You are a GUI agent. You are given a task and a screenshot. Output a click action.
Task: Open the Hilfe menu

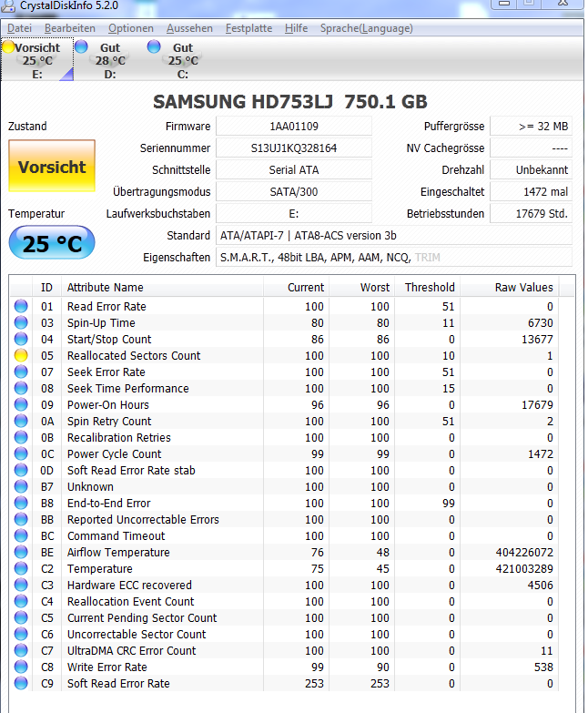pos(296,28)
